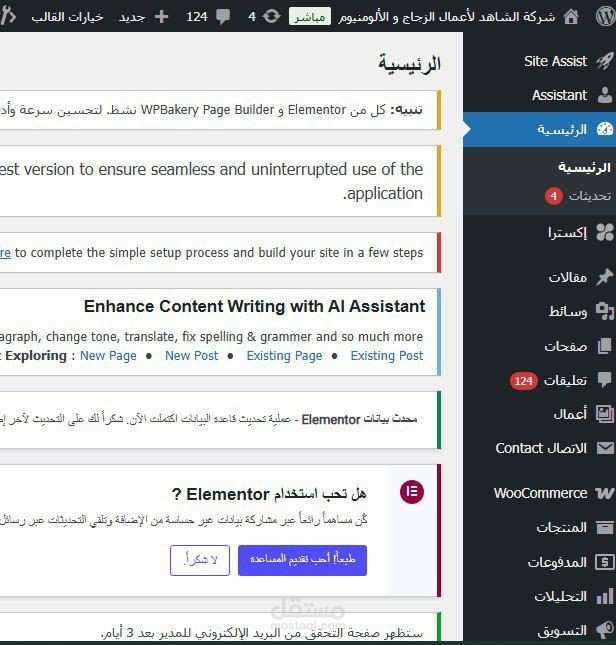Click the analytics bar chart icon
Viewport: 616px width, 645px height.
tap(605, 596)
